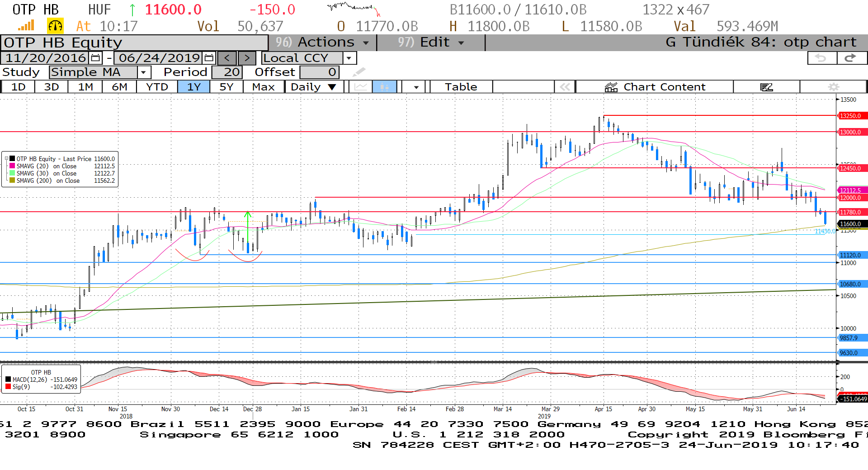Go to next date range arrow
This screenshot has width=868, height=470.
tap(247, 58)
